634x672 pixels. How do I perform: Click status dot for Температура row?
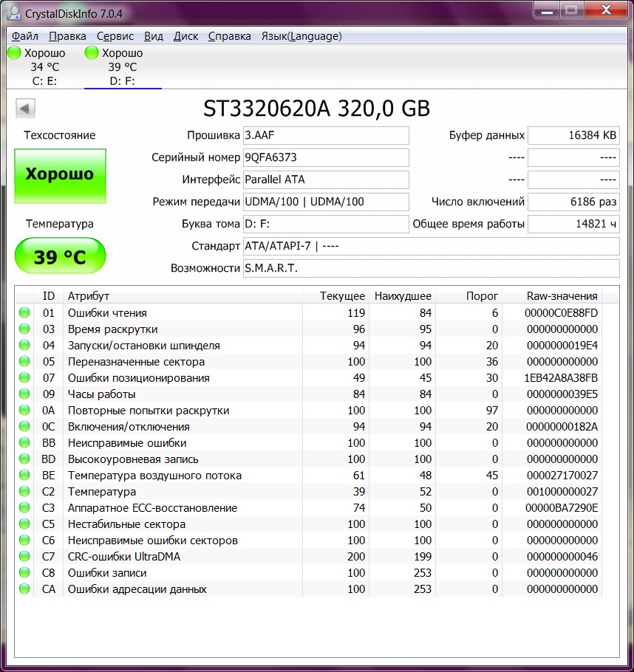(x=25, y=492)
